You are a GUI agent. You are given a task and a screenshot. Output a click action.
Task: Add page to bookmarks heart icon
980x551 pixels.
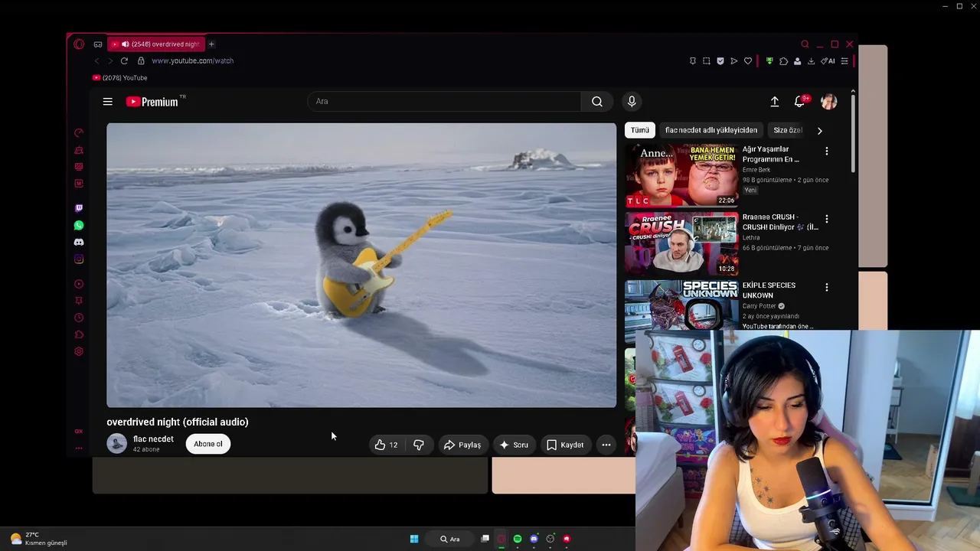748,61
